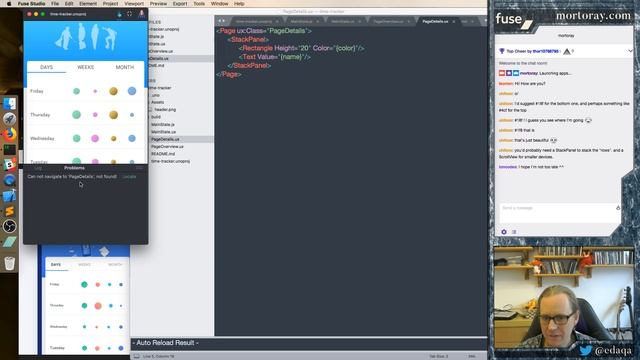This screenshot has height=360, width=640.
Task: Open MainState.js in the folder tree
Action: click(163, 124)
